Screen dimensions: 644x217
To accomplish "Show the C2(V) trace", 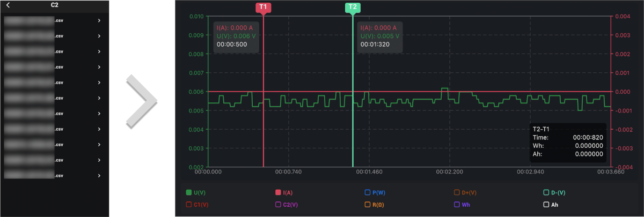I will 278,204.
